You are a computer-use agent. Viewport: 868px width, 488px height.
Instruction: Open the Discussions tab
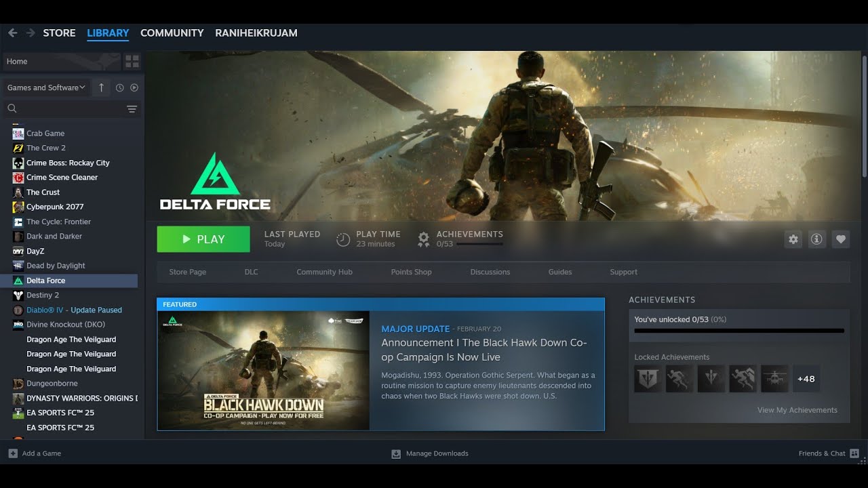click(x=490, y=272)
